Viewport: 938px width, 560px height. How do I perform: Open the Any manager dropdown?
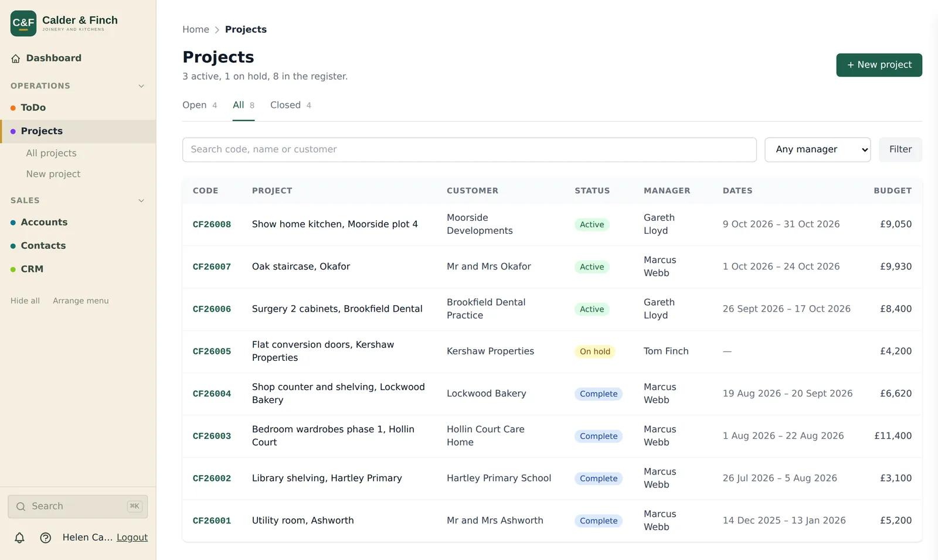817,150
